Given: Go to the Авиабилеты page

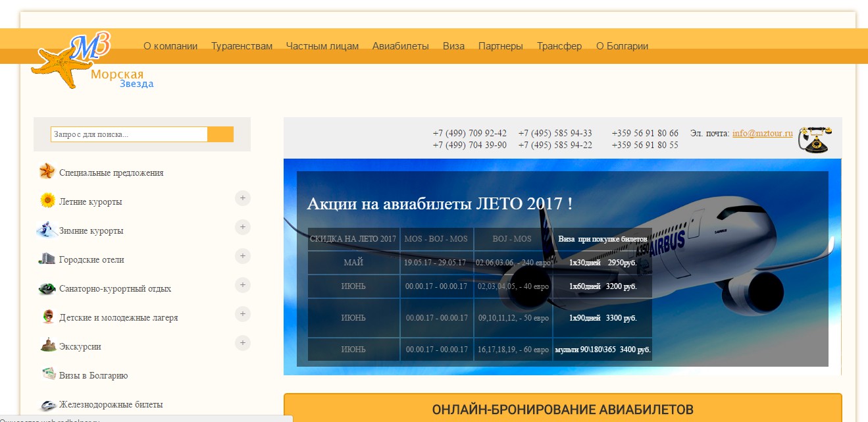Looking at the screenshot, I should pos(401,46).
